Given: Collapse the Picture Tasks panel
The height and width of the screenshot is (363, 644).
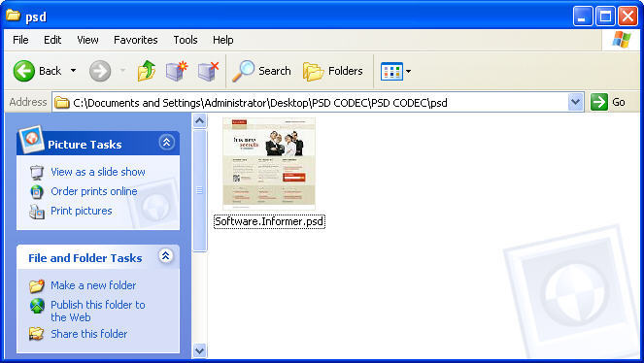Looking at the screenshot, I should coord(166,143).
